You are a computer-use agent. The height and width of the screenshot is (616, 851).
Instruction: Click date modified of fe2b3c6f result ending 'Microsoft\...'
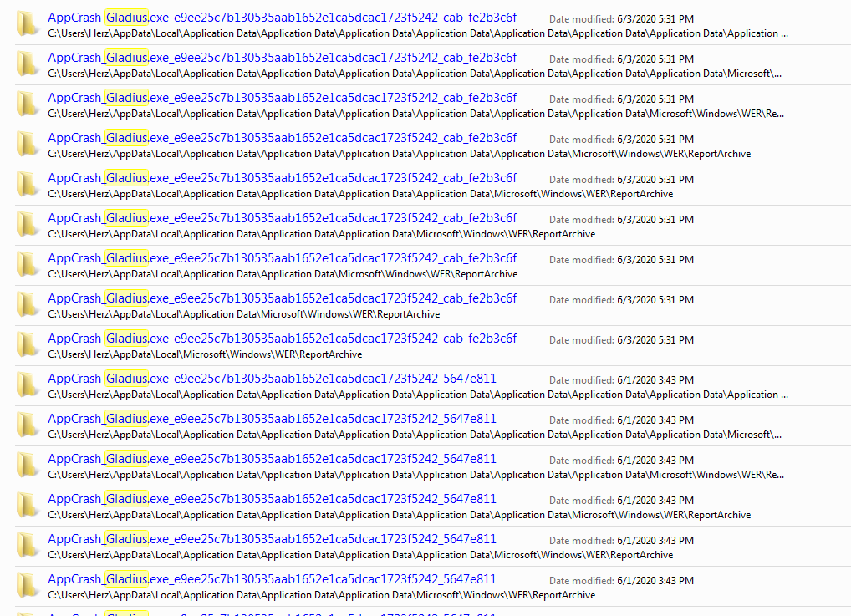[621, 59]
